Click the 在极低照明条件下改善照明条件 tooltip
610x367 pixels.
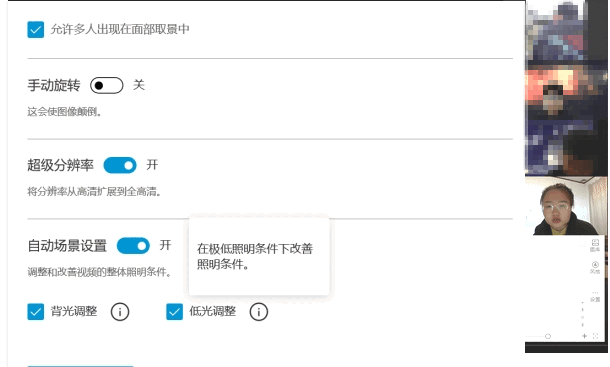point(259,256)
